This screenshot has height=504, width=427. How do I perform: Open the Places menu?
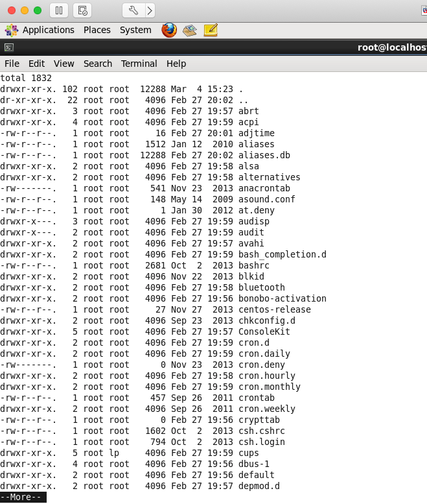tap(97, 30)
